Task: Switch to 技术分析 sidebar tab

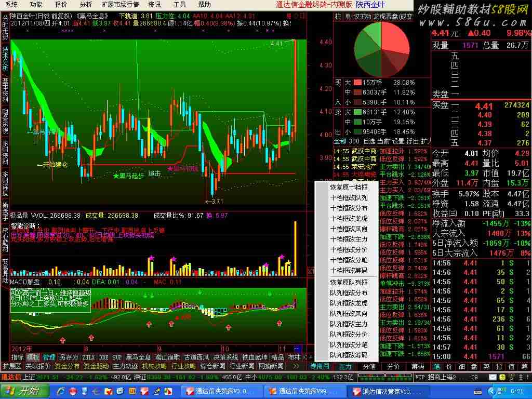Action: (x=5, y=58)
